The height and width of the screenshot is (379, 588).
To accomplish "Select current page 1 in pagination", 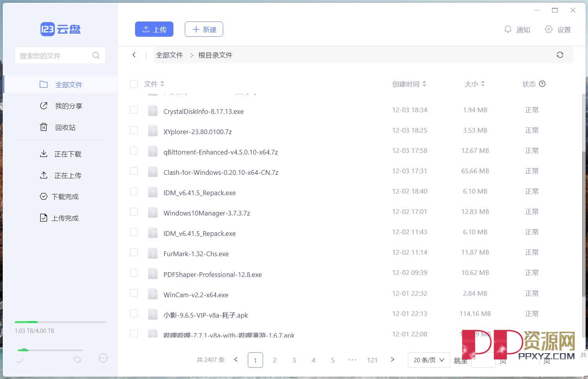I will click(x=255, y=360).
